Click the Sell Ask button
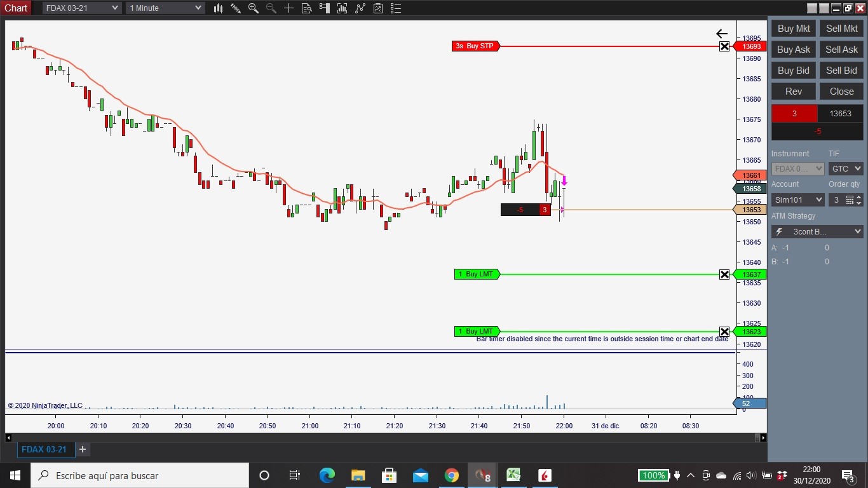This screenshot has height=488, width=868. 842,50
